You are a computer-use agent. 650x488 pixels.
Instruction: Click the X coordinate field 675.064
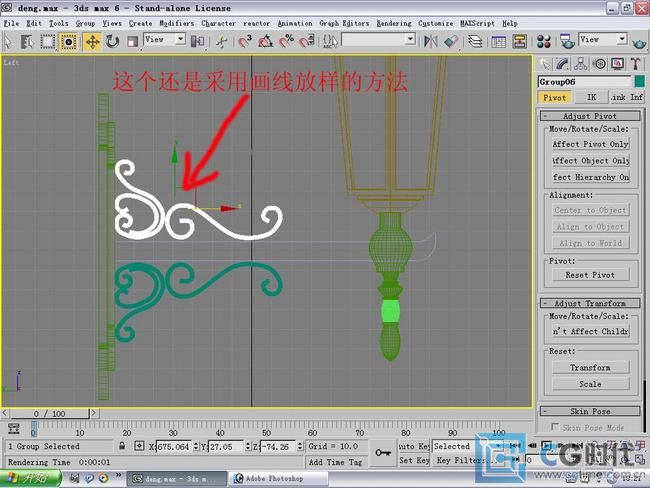[x=174, y=446]
